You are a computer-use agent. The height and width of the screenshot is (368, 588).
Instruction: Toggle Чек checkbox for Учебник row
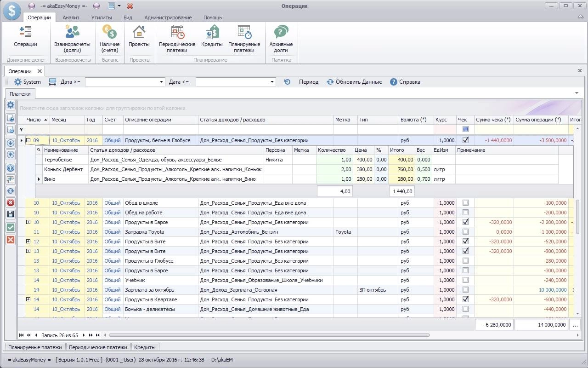click(465, 280)
